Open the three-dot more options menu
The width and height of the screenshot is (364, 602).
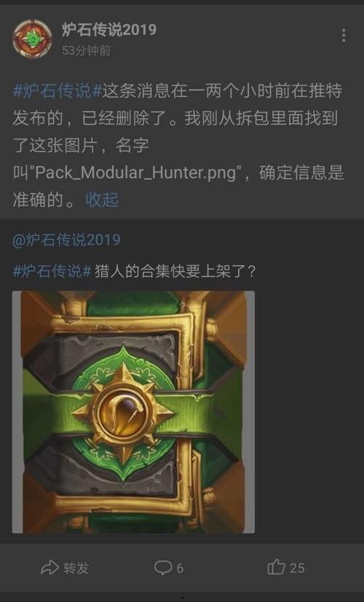(x=344, y=36)
